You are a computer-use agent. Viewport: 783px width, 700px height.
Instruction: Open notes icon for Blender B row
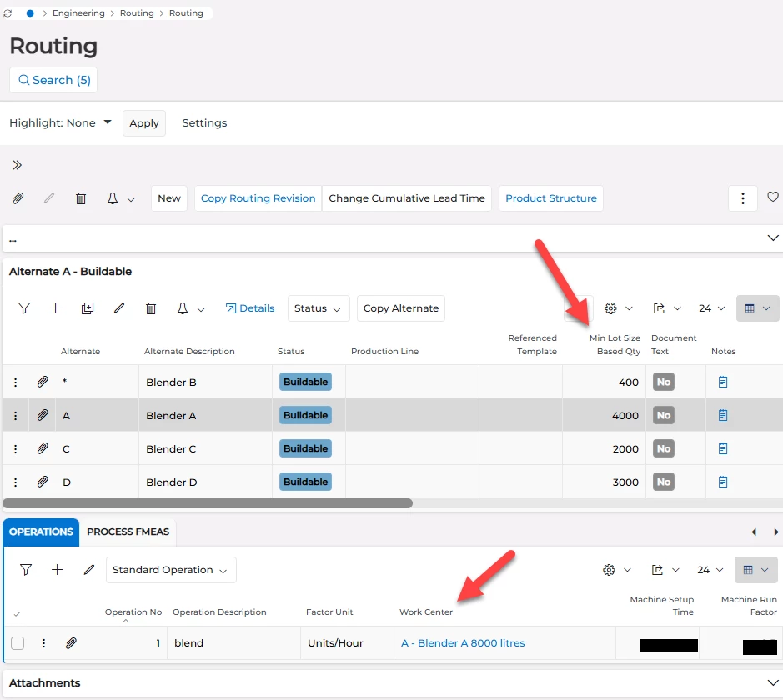723,382
